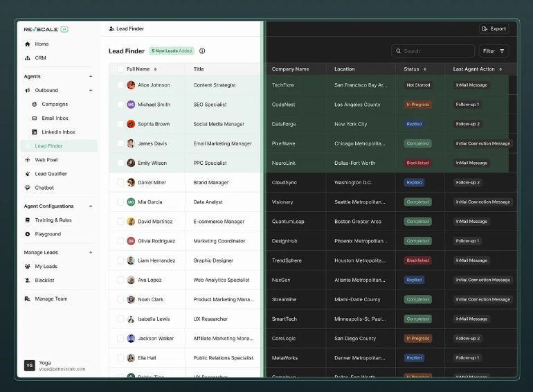Viewport: 533px width, 392px height.
Task: Click Michael Smith's MS avatar
Action: (131, 105)
